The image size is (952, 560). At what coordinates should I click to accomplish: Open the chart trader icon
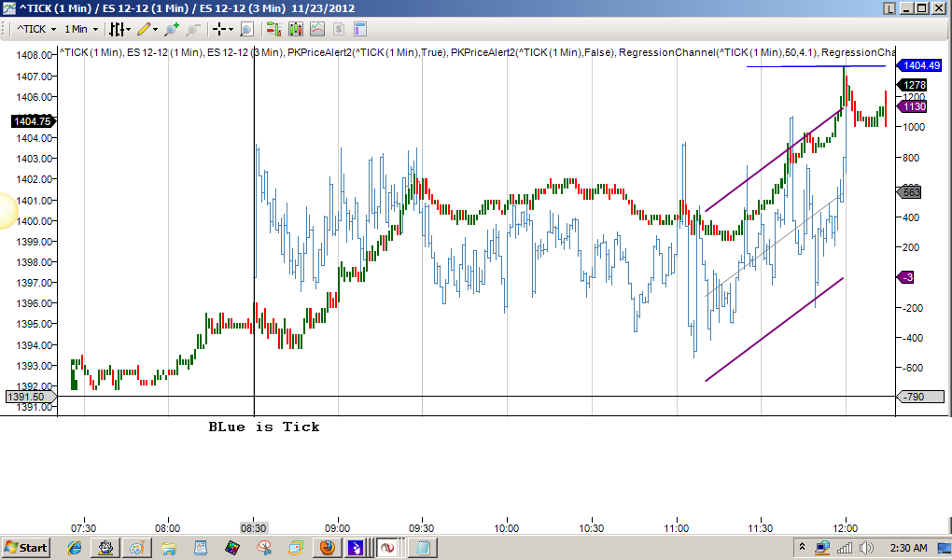tap(273, 29)
